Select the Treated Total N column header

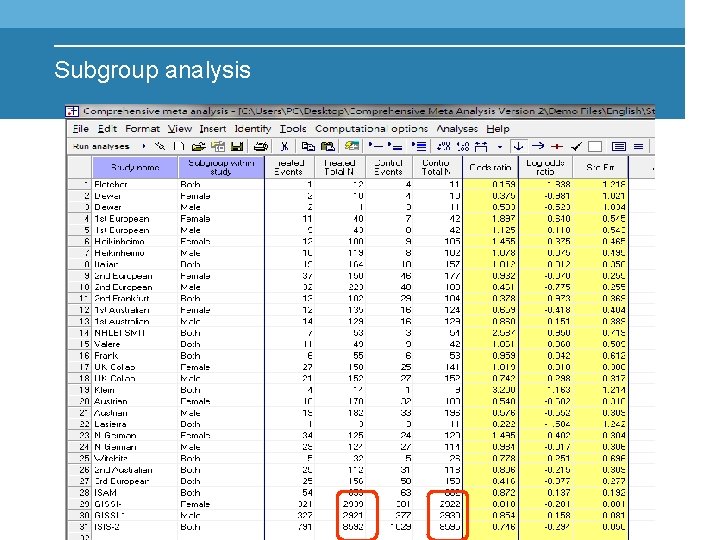[340, 167]
